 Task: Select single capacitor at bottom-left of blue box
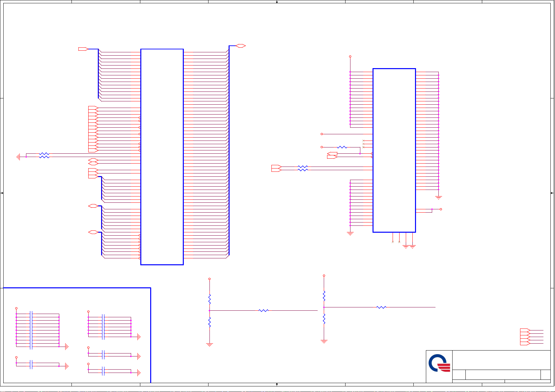[31, 364]
